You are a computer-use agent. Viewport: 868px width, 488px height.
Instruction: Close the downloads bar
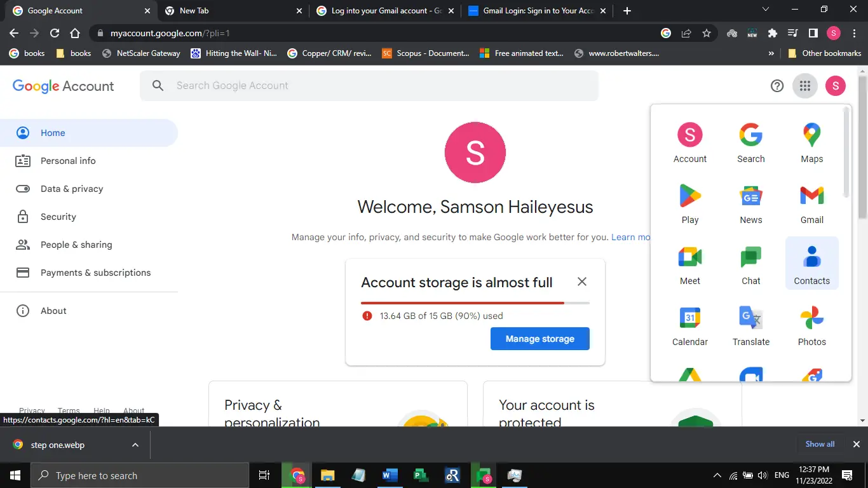pyautogui.click(x=857, y=444)
